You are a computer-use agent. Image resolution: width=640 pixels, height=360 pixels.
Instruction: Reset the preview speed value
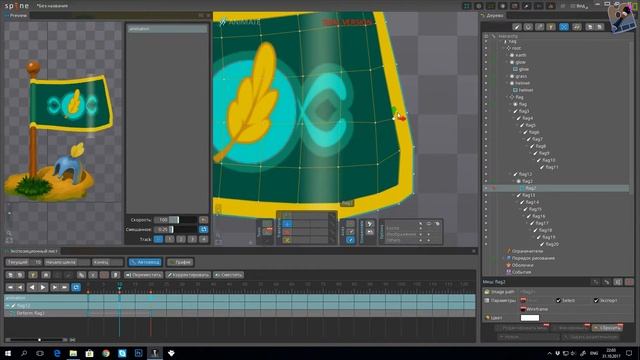[203, 220]
